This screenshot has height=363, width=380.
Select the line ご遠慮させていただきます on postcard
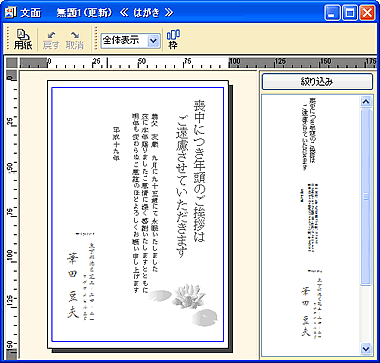point(181,187)
